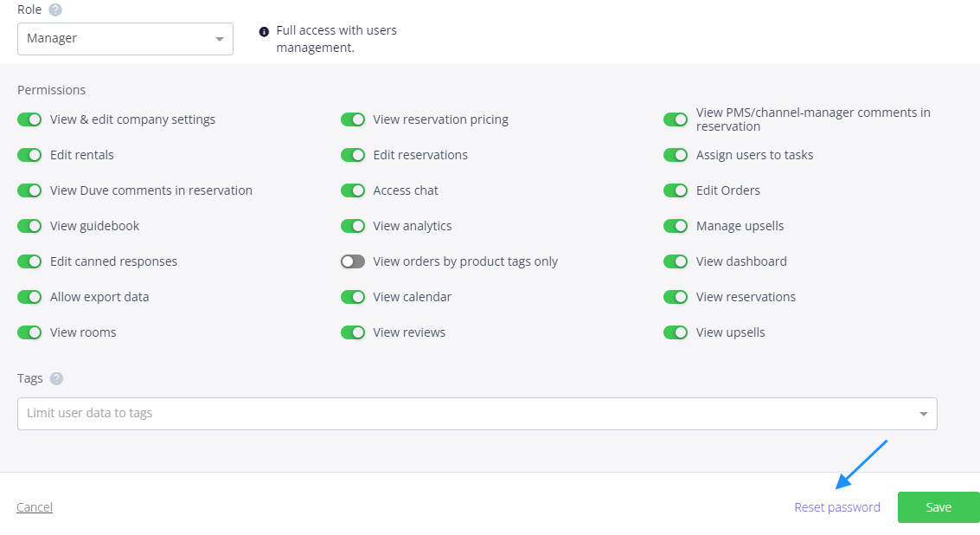980x535 pixels.
Task: Toggle Allow export data off
Action: point(29,297)
